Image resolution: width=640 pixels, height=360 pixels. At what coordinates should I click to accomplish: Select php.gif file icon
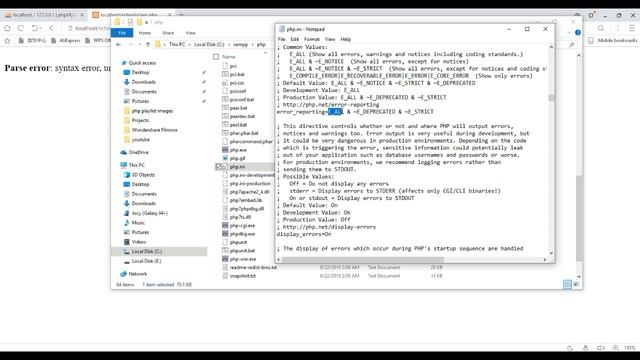[x=225, y=158]
